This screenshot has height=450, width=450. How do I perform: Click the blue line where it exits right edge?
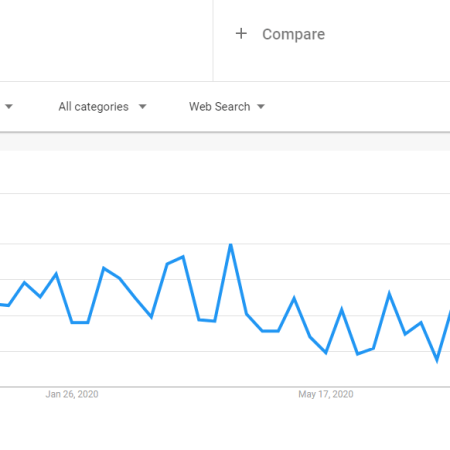tap(448, 315)
